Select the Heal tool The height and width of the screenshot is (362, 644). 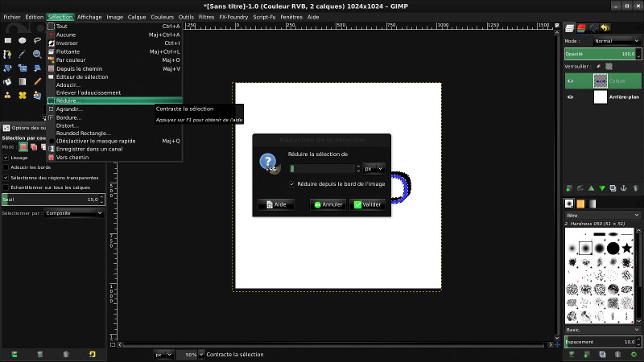(23, 95)
